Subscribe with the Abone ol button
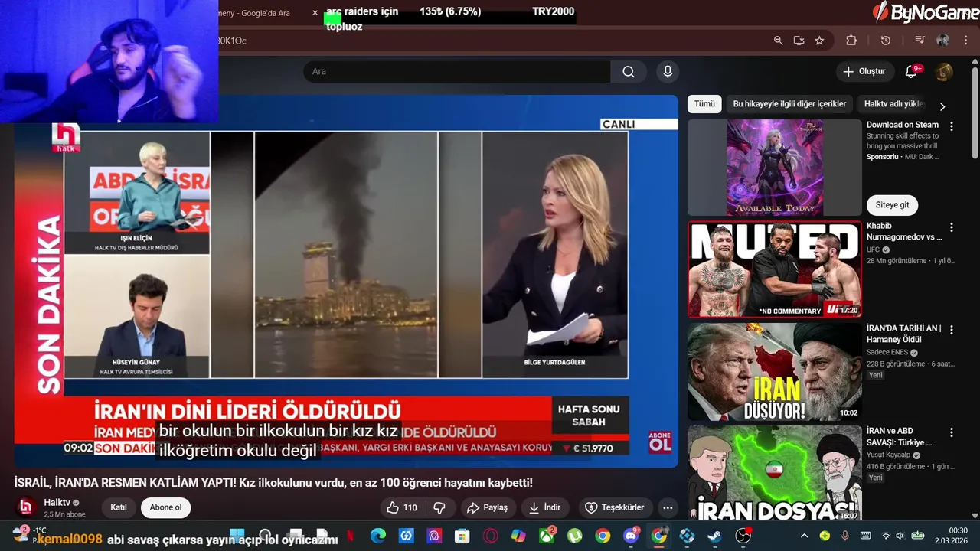The width and height of the screenshot is (980, 551). 165,507
